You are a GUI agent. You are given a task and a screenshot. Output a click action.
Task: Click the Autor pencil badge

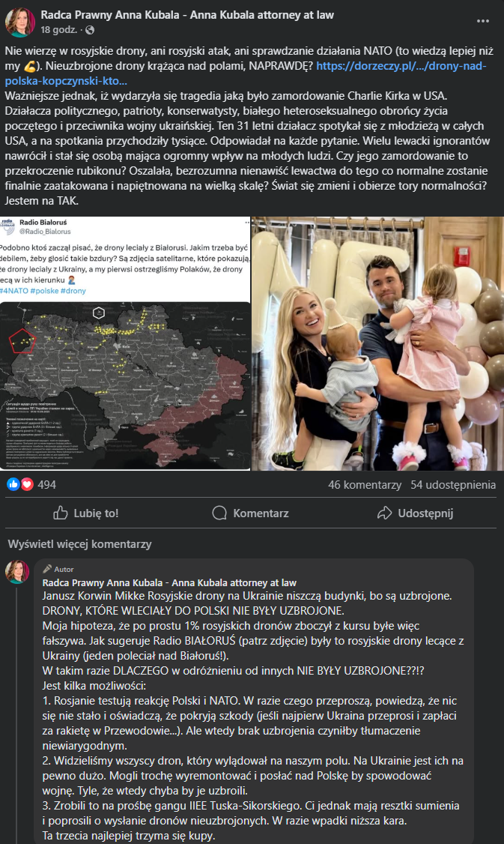click(58, 569)
